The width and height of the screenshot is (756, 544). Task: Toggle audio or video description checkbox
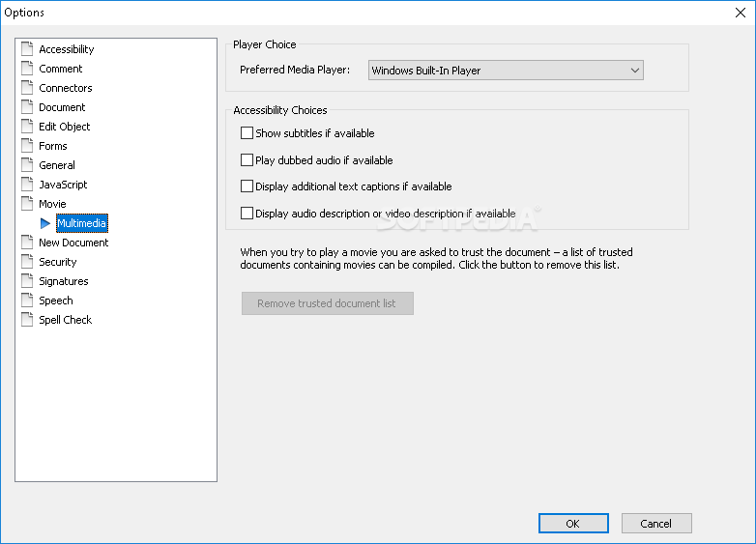click(x=247, y=213)
